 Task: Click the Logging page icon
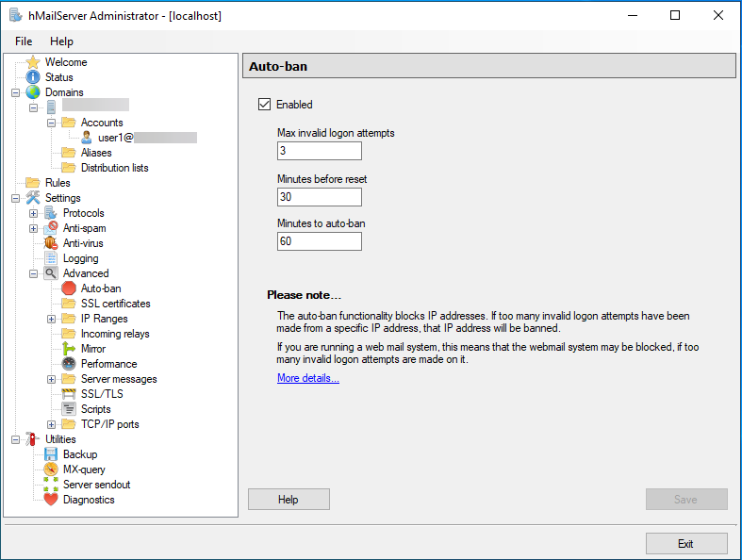tap(51, 258)
